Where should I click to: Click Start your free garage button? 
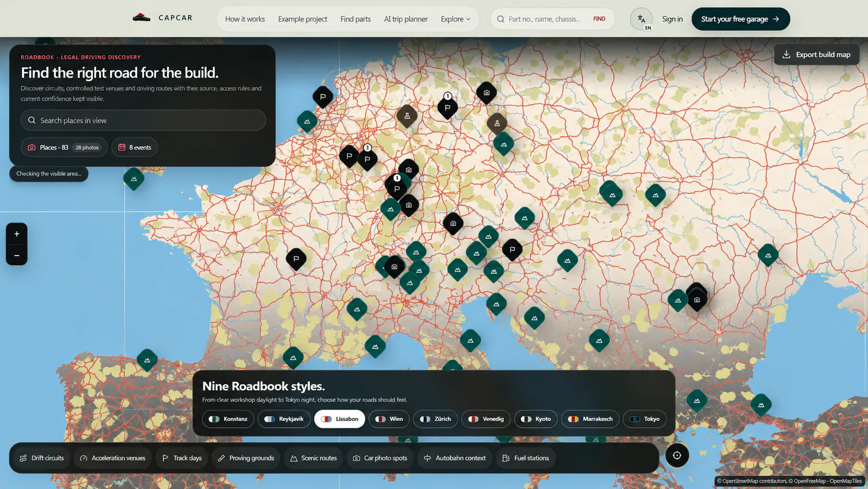tap(741, 19)
